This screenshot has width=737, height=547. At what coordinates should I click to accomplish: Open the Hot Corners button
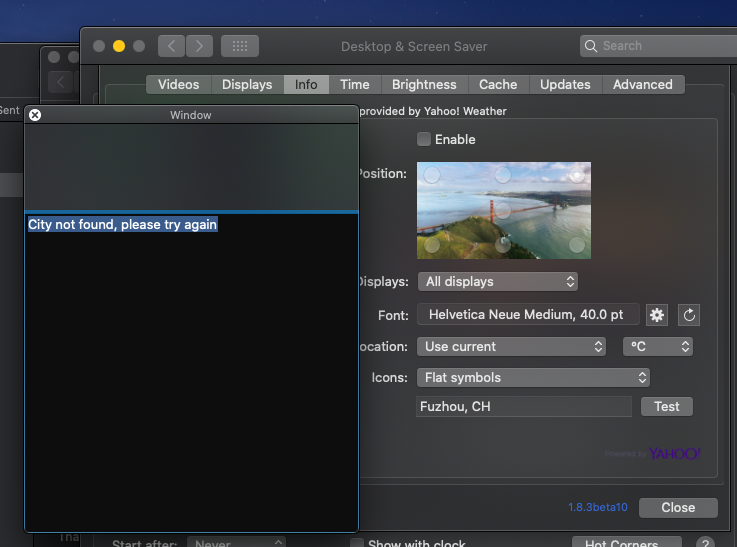point(626,542)
